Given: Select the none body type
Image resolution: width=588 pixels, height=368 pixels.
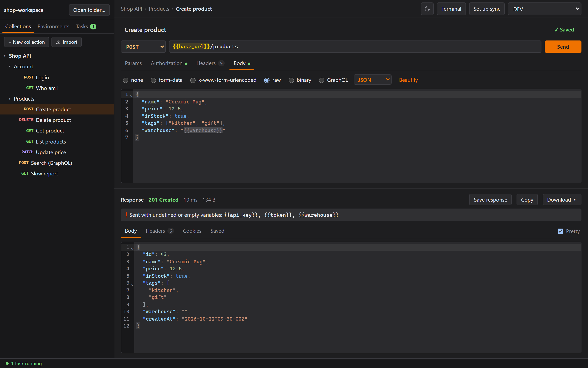Looking at the screenshot, I should (125, 80).
